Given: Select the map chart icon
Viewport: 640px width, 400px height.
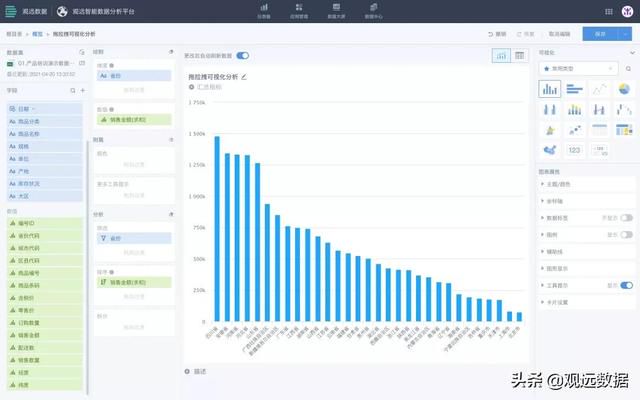Looking at the screenshot, I should click(550, 150).
